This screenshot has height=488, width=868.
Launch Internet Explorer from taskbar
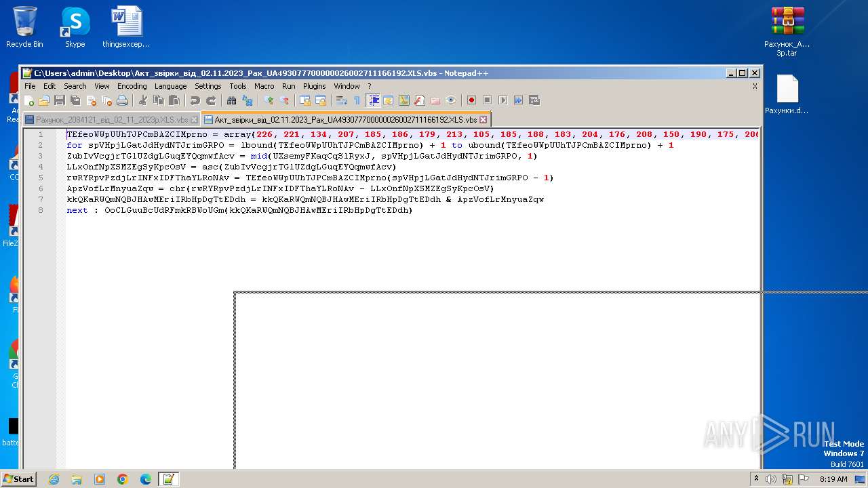54,479
